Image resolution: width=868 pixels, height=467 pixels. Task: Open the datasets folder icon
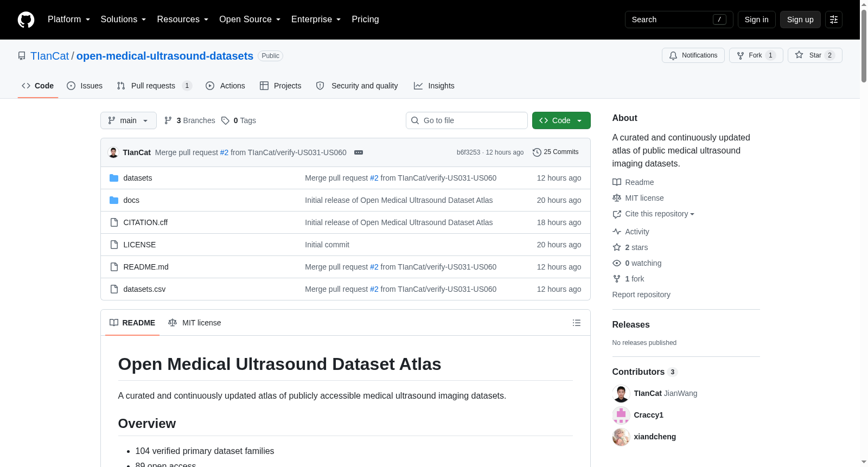tap(114, 178)
